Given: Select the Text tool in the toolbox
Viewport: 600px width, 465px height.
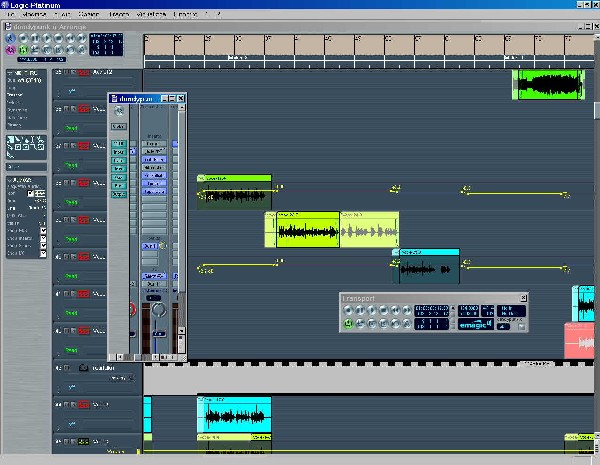Looking at the screenshot, I should (33, 140).
